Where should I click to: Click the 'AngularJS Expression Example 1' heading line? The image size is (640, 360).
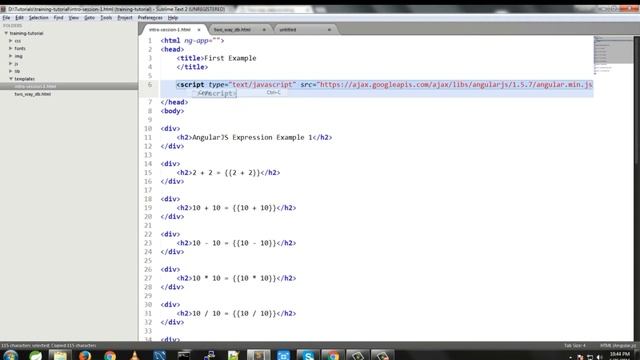coord(254,137)
